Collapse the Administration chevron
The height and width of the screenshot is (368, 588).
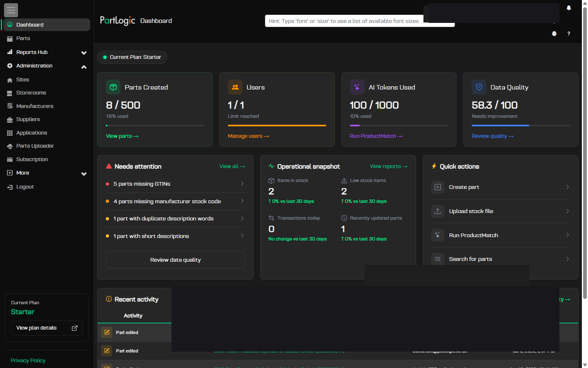[84, 67]
